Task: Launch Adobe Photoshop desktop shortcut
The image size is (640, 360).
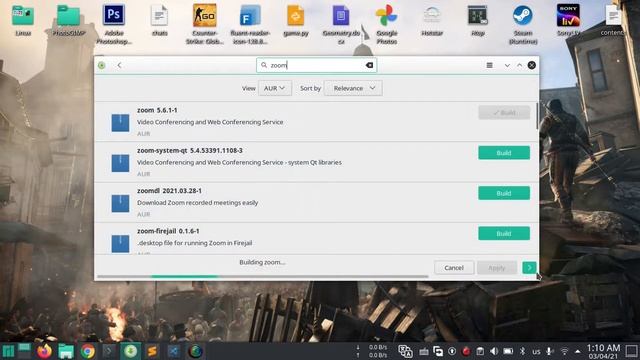Action: coord(114,24)
